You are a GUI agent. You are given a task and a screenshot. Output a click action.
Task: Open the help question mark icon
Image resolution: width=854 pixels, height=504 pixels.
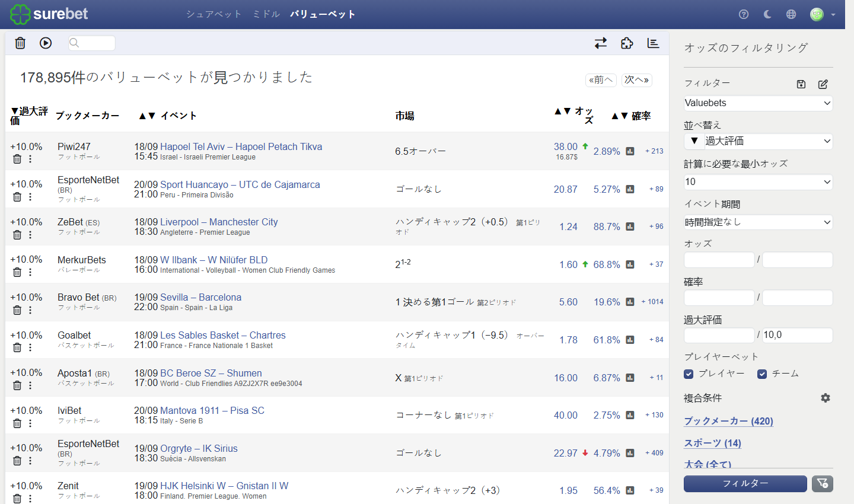click(x=744, y=14)
